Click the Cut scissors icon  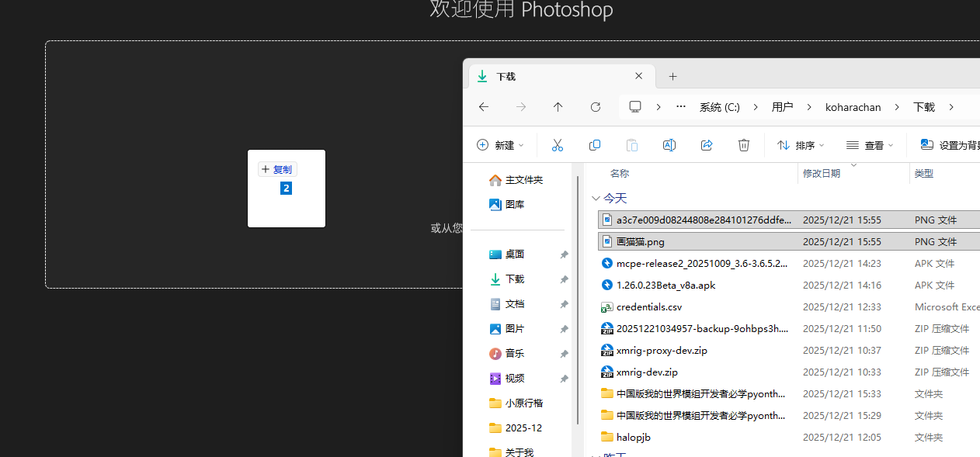558,145
